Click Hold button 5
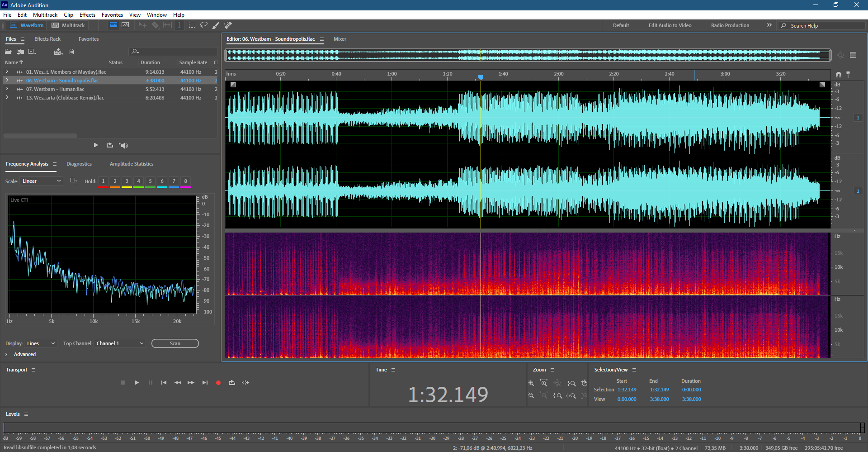The image size is (868, 452). [150, 181]
